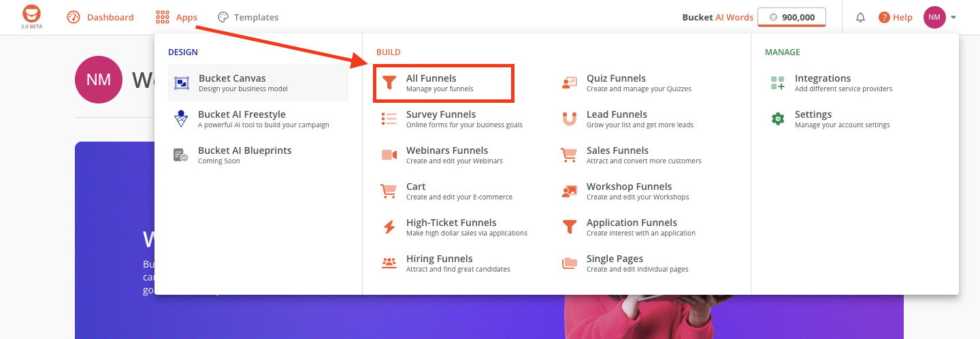Screen dimensions: 980x339
Task: Click the Cart shopping cart icon
Action: click(x=389, y=191)
